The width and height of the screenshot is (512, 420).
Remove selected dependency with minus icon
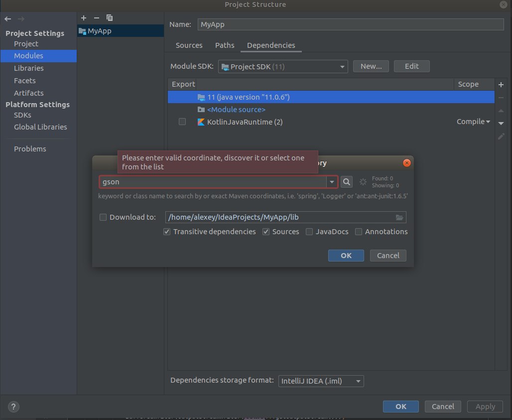point(501,98)
